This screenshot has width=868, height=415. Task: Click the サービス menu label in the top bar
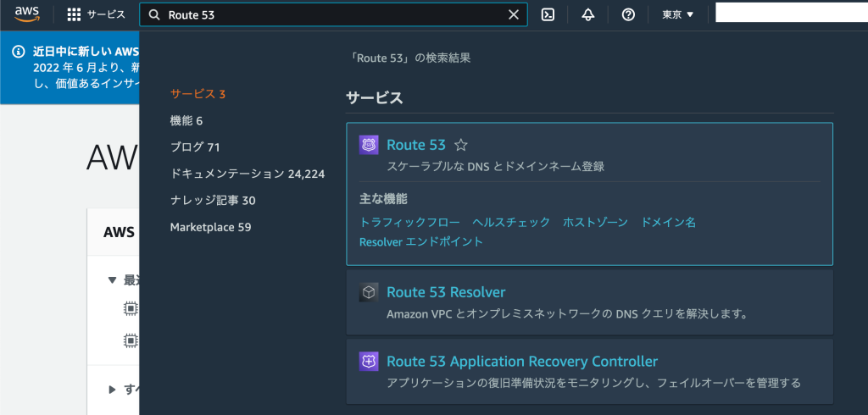(106, 15)
